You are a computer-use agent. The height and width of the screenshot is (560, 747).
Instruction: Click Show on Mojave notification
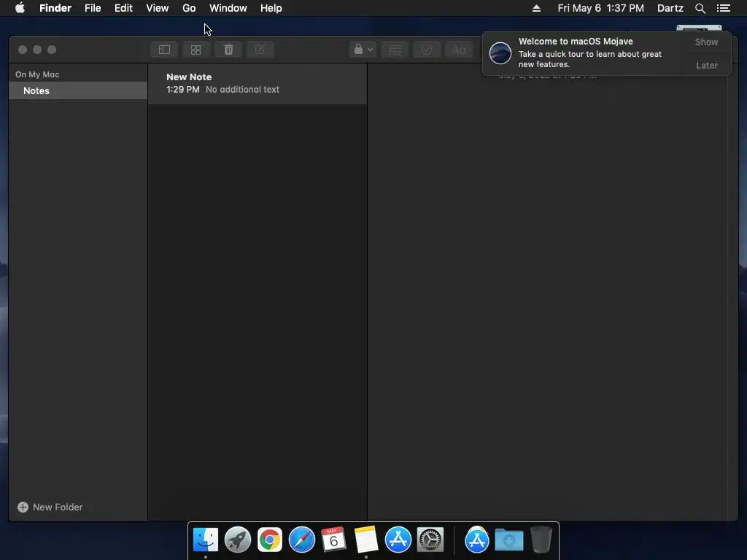point(706,42)
